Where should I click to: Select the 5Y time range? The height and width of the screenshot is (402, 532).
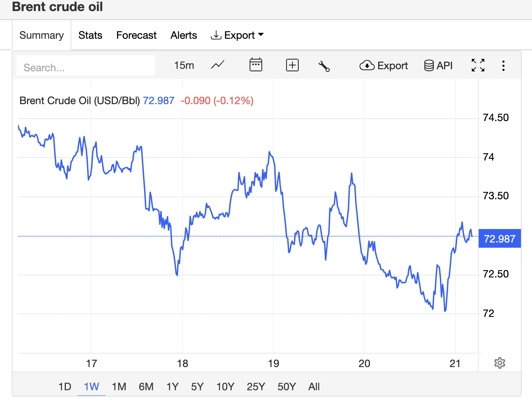pos(197,386)
